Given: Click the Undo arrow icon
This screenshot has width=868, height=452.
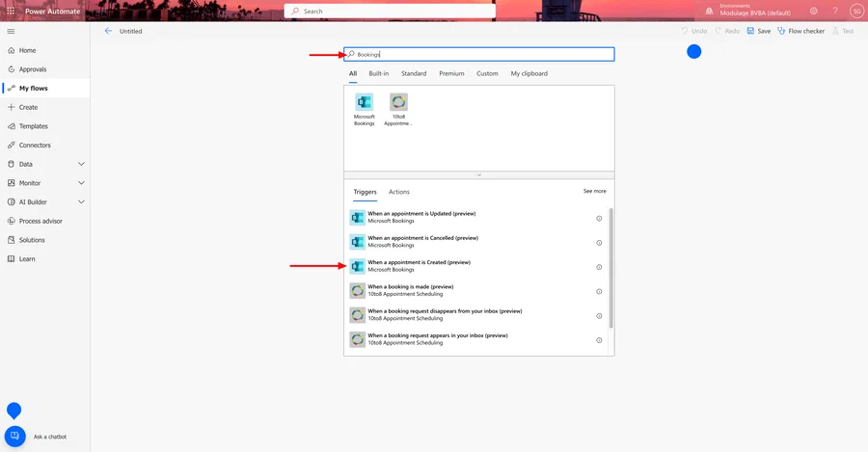Looking at the screenshot, I should click(685, 31).
